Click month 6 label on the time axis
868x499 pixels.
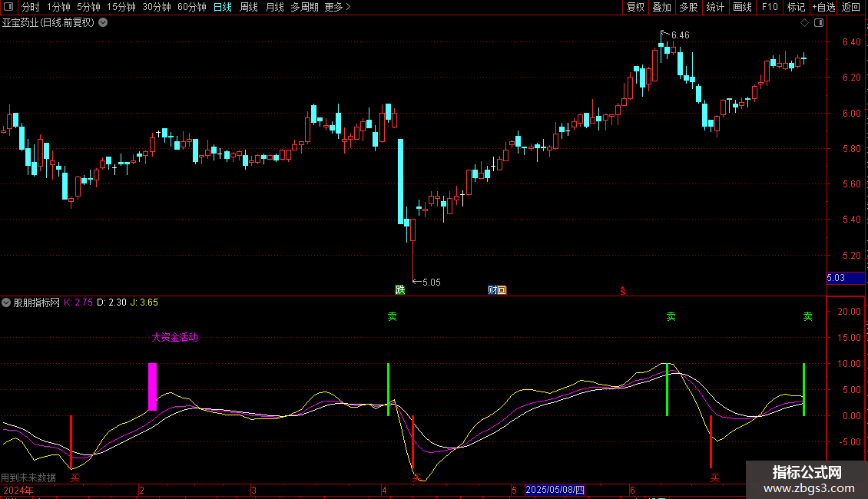point(632,490)
